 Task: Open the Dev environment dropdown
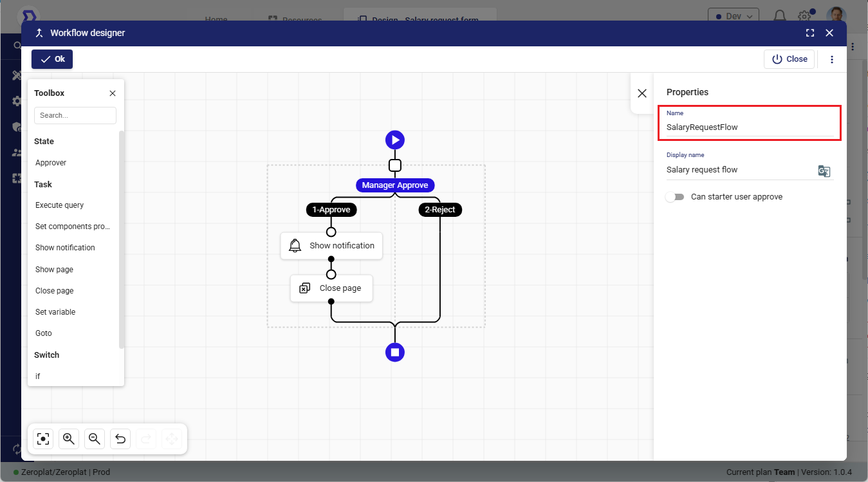point(733,16)
